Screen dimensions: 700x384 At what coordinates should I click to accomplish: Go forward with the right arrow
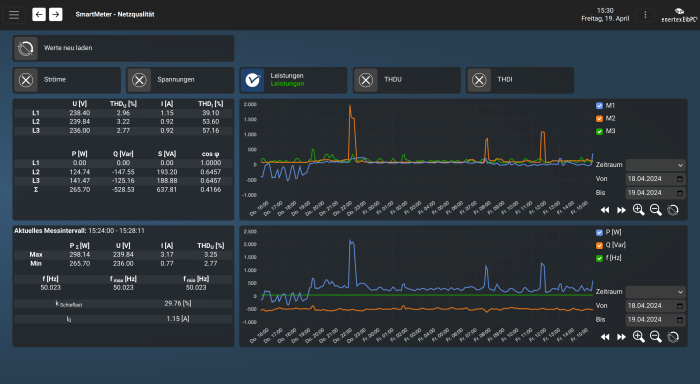coord(55,15)
